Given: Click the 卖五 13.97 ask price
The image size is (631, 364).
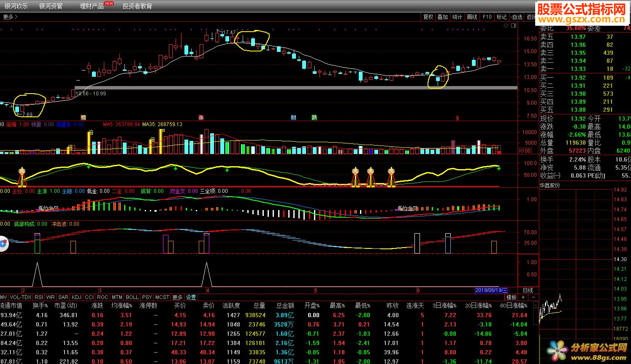Looking at the screenshot, I should [x=578, y=37].
